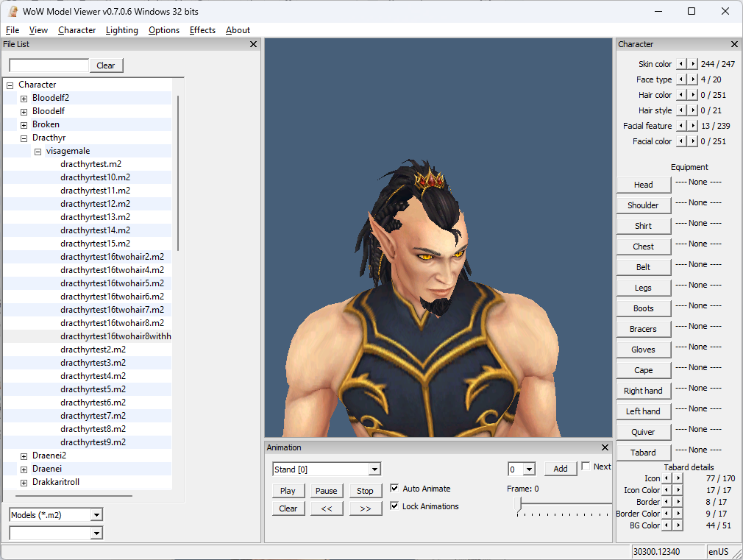Increase tabard Icon with right arrow
743x560 pixels.
pyautogui.click(x=678, y=478)
